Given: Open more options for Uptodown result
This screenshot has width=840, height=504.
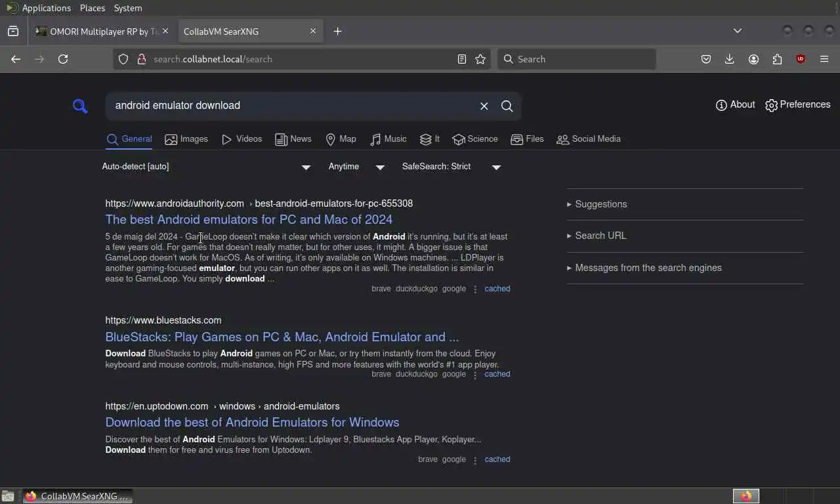Looking at the screenshot, I should tap(475, 460).
